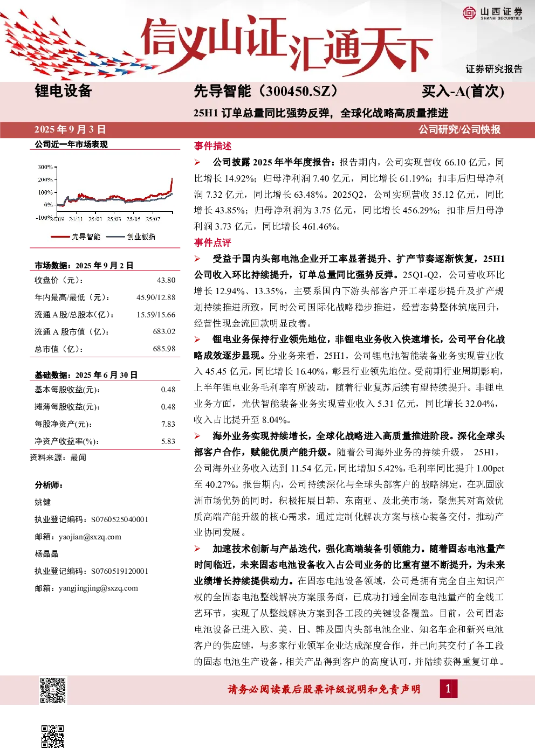
Task: Click the page number 1 badge
Action: 448,688
